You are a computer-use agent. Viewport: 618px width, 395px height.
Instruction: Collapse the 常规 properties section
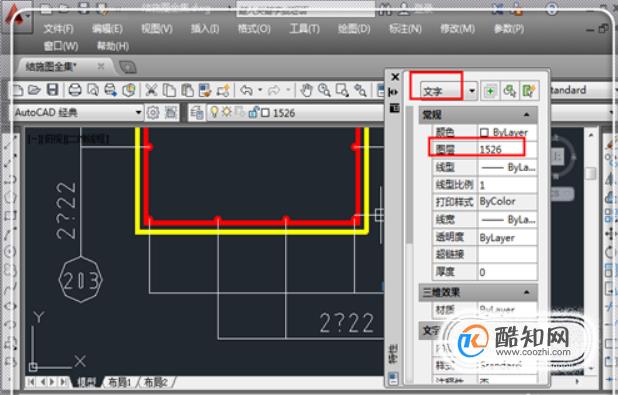(527, 115)
